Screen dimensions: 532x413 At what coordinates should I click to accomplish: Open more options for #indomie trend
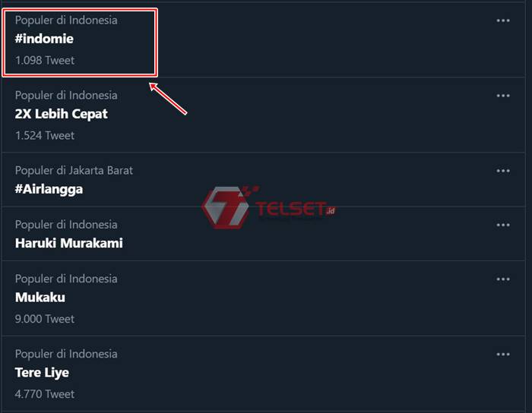503,20
